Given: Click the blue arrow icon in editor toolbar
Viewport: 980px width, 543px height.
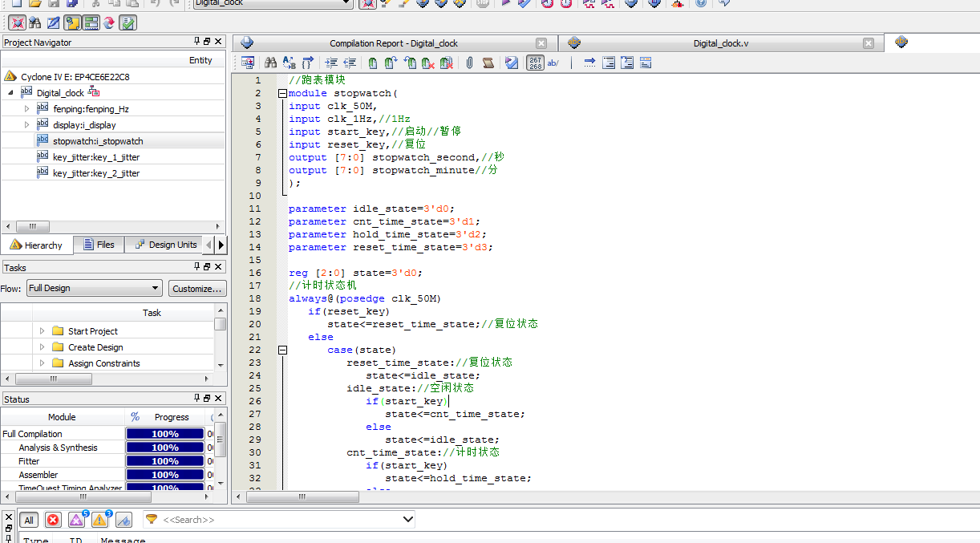Looking at the screenshot, I should coord(589,63).
